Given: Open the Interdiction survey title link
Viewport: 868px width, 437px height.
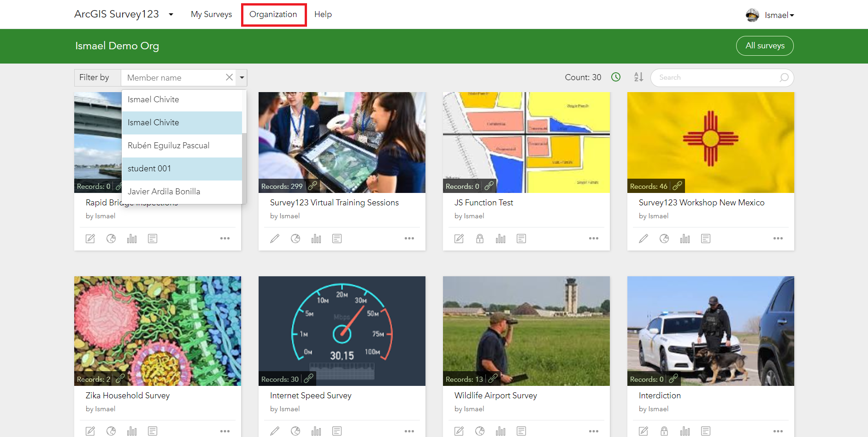Looking at the screenshot, I should [660, 396].
